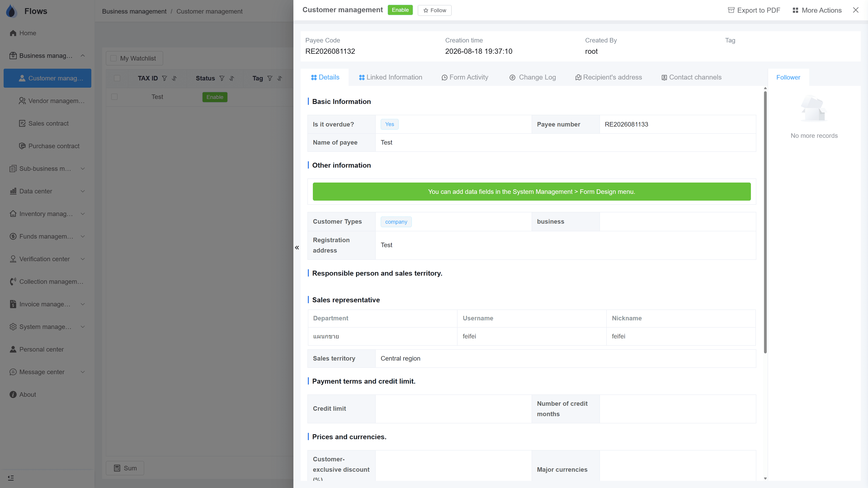The width and height of the screenshot is (868, 488).
Task: Check the Test row checkbox
Action: pos(115,97)
